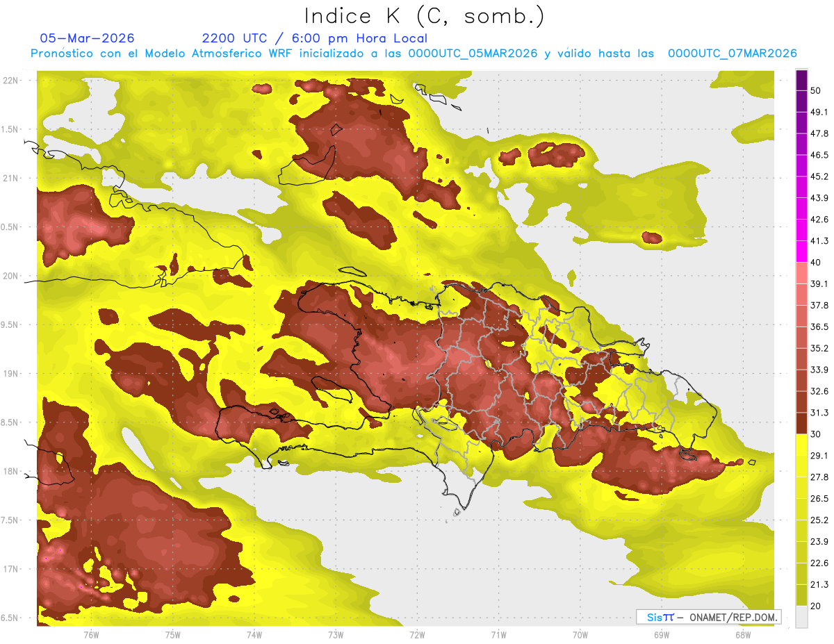
Task: Click the partially shown "9.5N" latitude label
Action: pyautogui.click(x=10, y=324)
